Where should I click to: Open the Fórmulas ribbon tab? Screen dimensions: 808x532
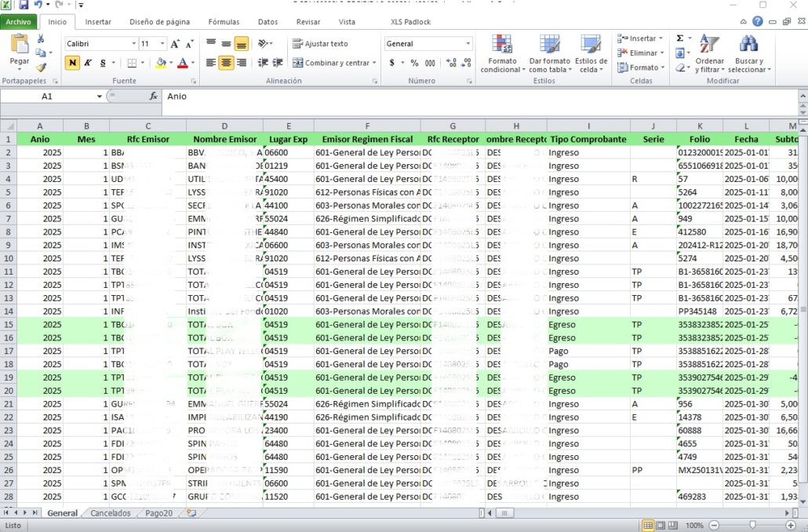pos(224,22)
